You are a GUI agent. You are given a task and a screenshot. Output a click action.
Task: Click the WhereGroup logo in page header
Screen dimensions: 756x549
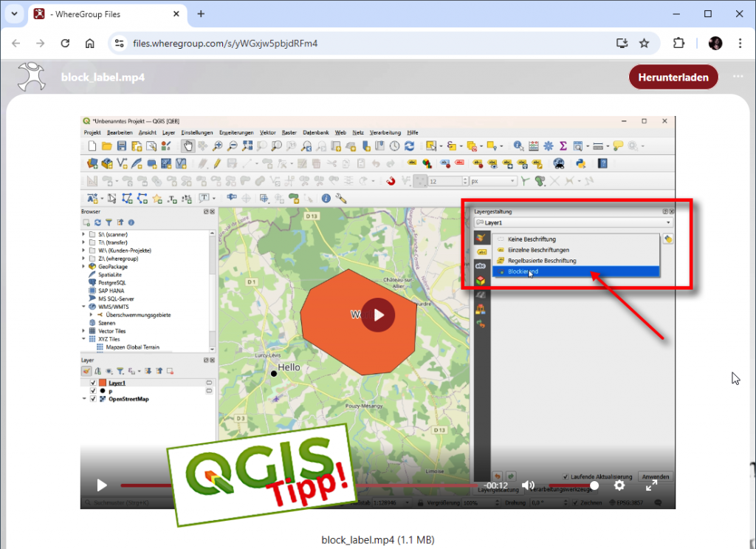[31, 77]
